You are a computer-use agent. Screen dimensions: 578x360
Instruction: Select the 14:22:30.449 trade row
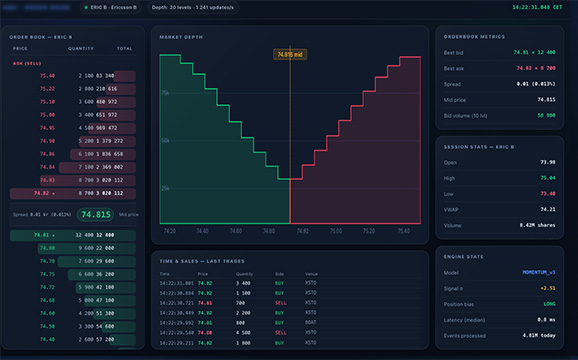pos(289,313)
